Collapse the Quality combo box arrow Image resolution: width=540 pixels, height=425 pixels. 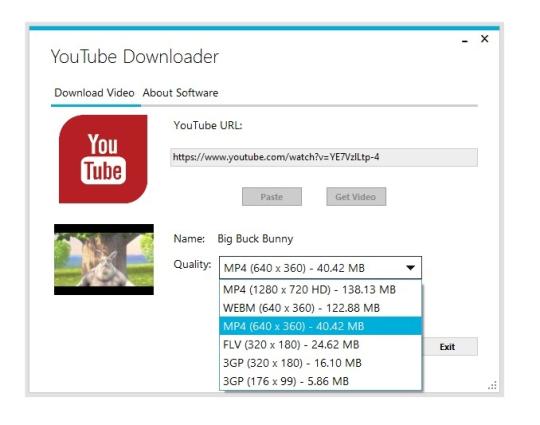coord(410,268)
